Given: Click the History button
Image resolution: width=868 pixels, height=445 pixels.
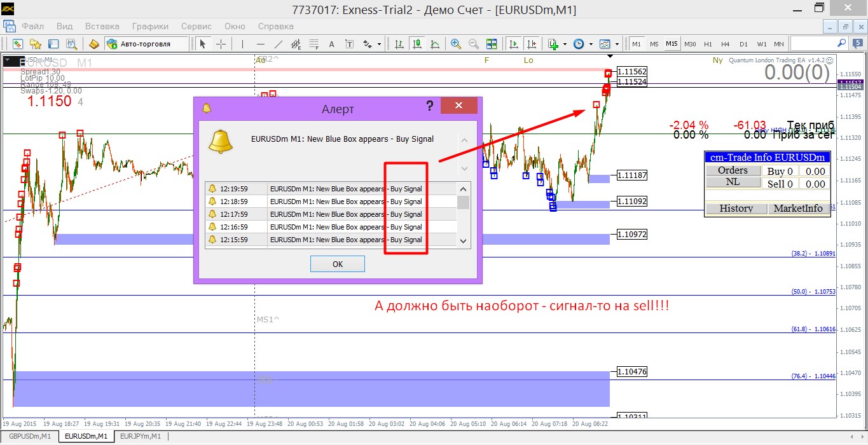Looking at the screenshot, I should 736,209.
